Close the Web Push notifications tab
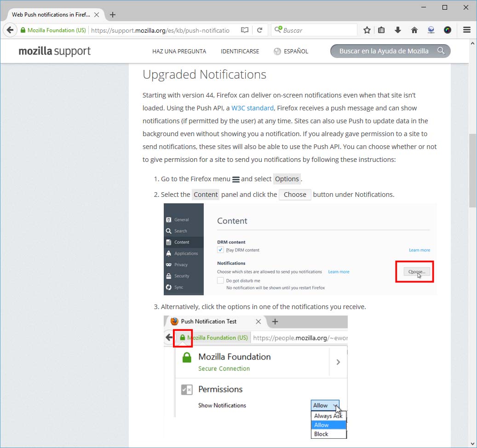 [x=97, y=15]
